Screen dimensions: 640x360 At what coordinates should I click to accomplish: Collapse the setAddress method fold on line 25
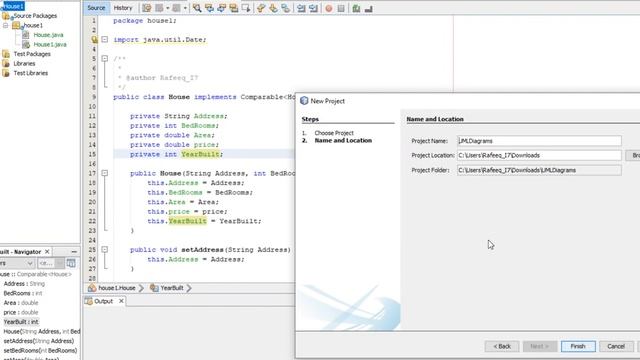coord(105,249)
